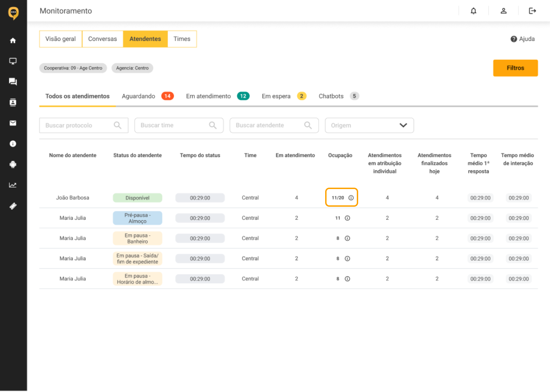Show the Chatbots list
The height and width of the screenshot is (392, 550).
point(339,96)
